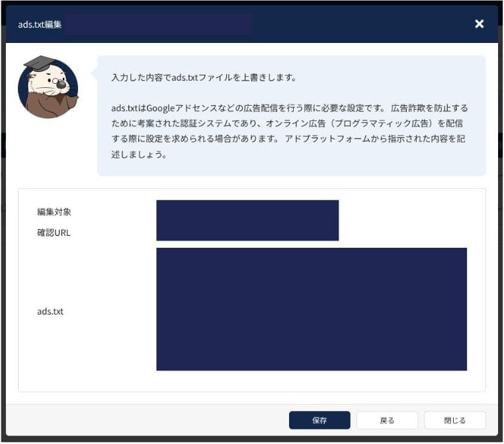Click the 保存 button to save
This screenshot has height=444, width=504.
pos(319,420)
